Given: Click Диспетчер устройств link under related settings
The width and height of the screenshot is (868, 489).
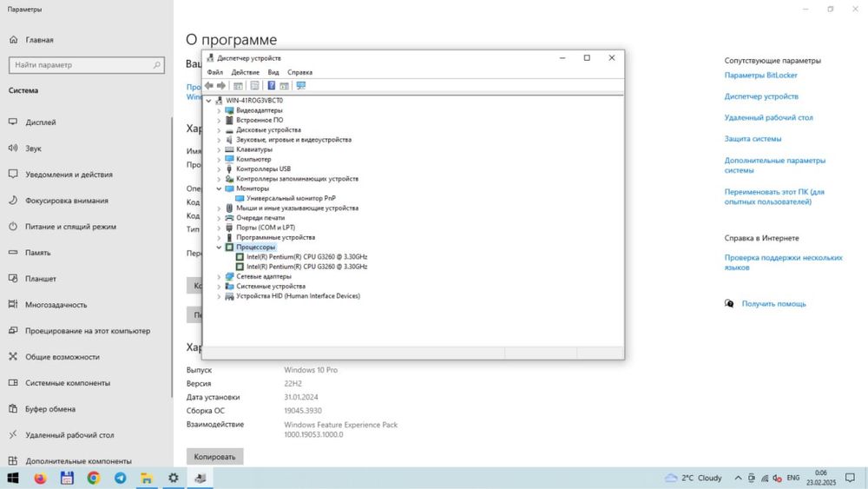Looking at the screenshot, I should (761, 96).
